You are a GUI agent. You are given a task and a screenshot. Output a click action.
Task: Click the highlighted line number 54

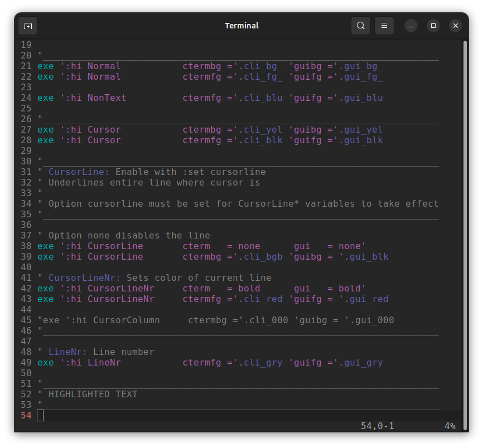26,416
